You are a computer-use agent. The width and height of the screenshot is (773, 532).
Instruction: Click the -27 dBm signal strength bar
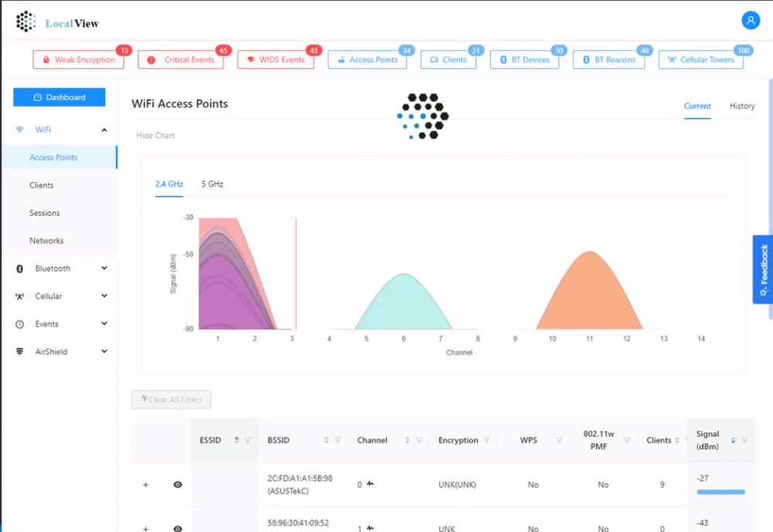pyautogui.click(x=720, y=492)
